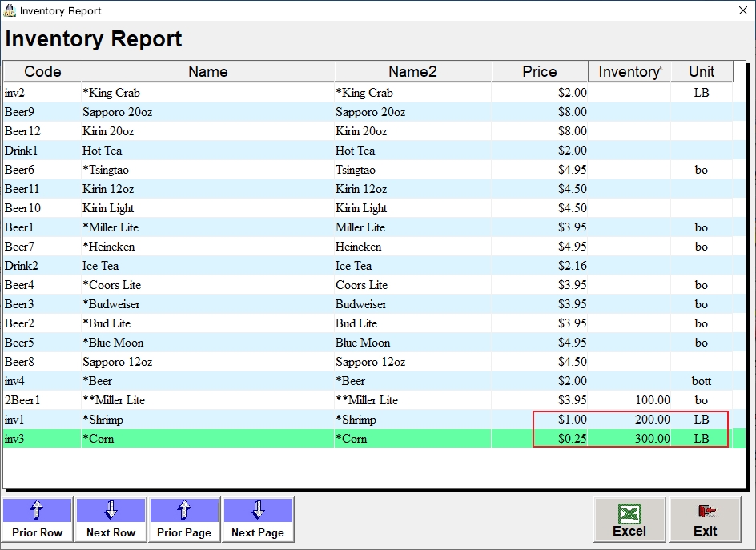Sort by the Name2 column header
Viewport: 756px width, 550px height.
coord(412,72)
